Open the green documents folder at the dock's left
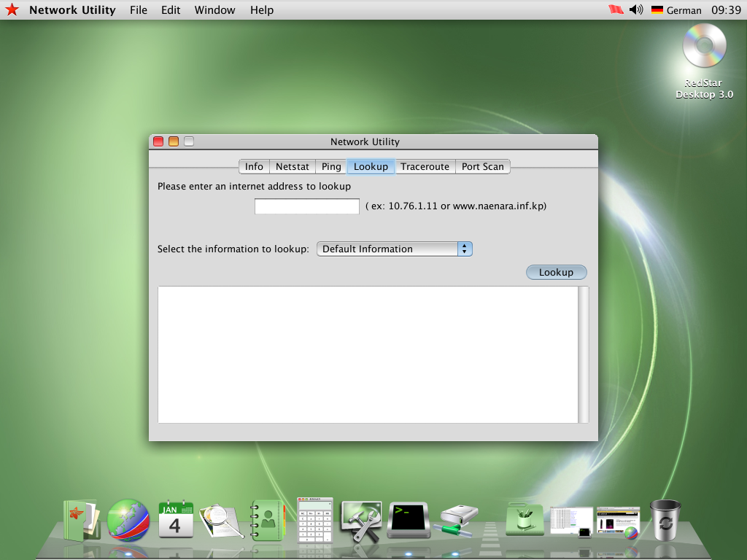This screenshot has height=560, width=747. pyautogui.click(x=81, y=518)
